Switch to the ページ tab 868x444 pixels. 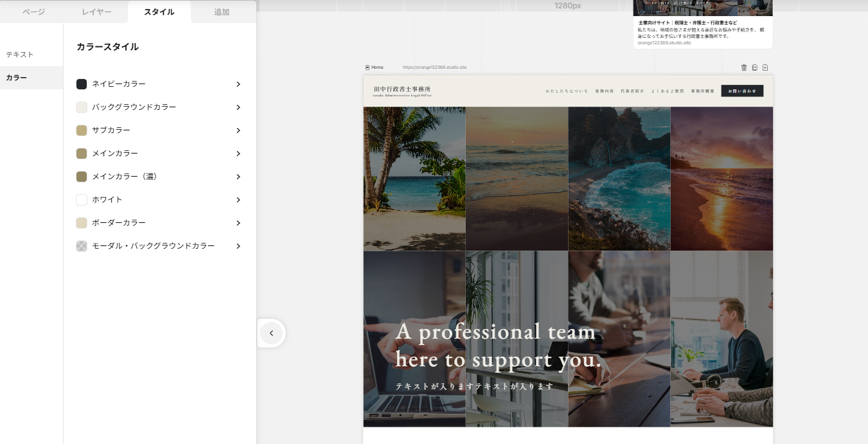(33, 12)
